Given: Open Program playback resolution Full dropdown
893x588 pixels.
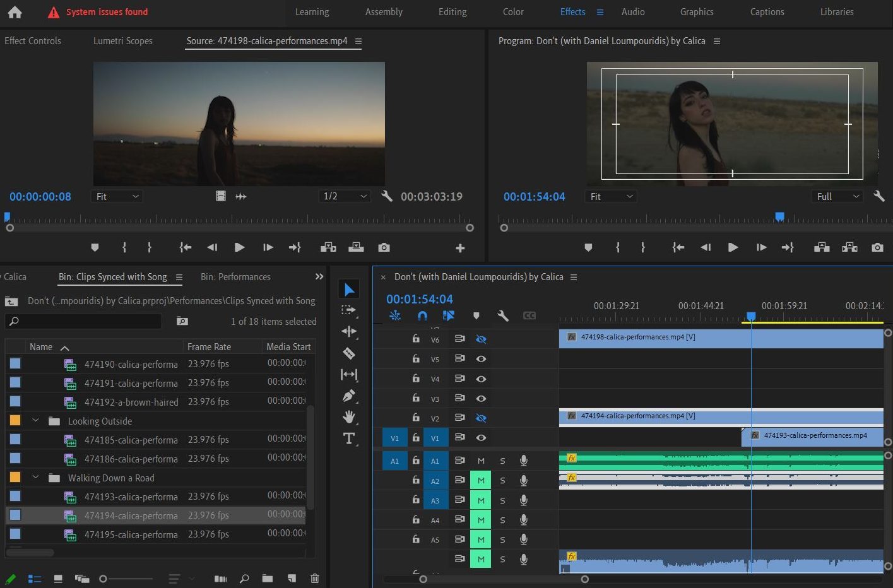Looking at the screenshot, I should [x=837, y=196].
